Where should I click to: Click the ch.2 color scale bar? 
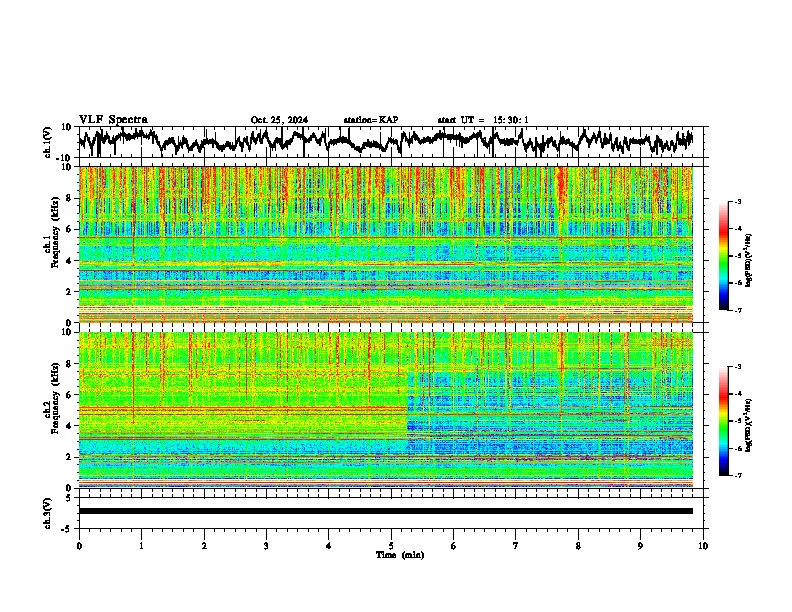pos(724,421)
